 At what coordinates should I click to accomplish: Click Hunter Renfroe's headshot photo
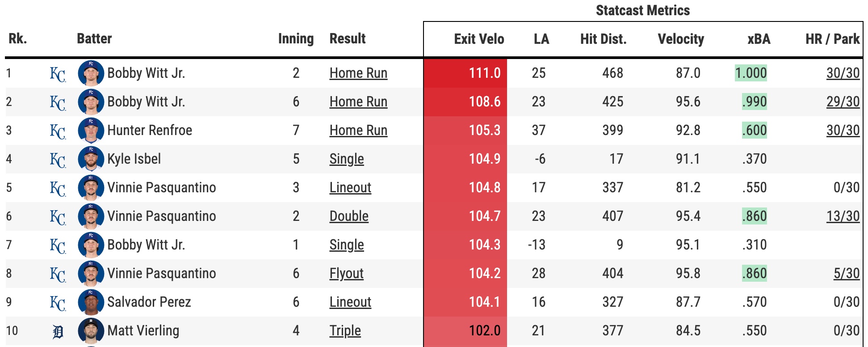91,131
